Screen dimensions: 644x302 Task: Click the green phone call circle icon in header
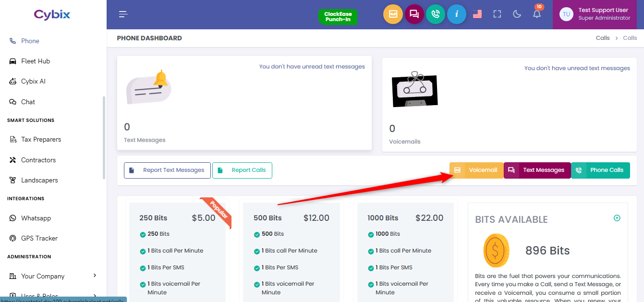coord(436,14)
